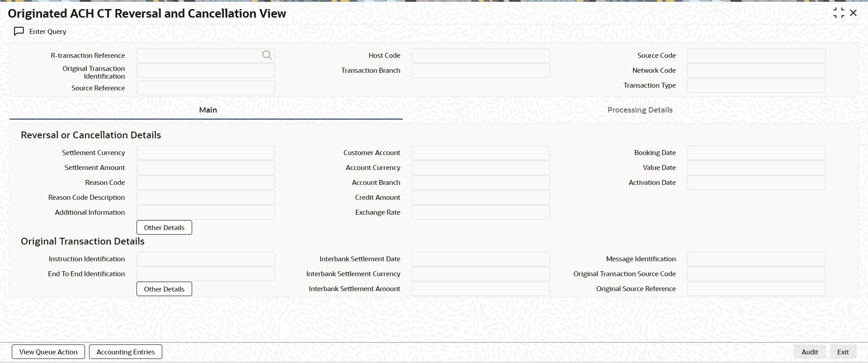Click the Activation Date field
The height and width of the screenshot is (363, 868).
click(x=756, y=183)
